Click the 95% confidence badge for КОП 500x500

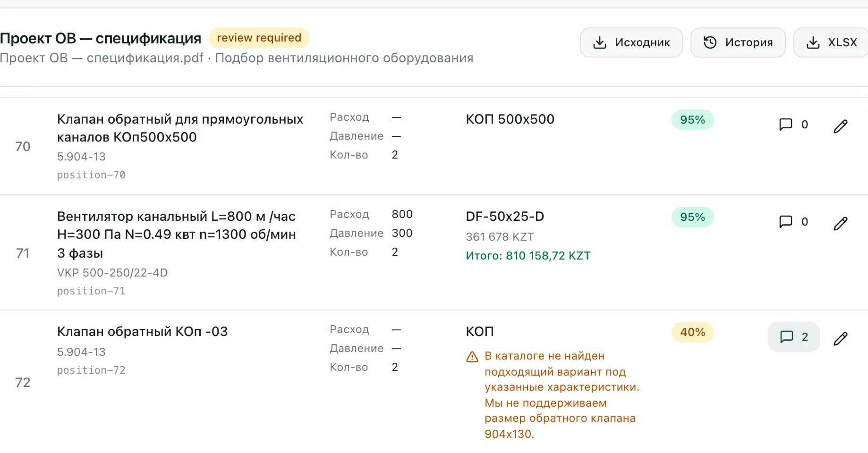(x=692, y=120)
